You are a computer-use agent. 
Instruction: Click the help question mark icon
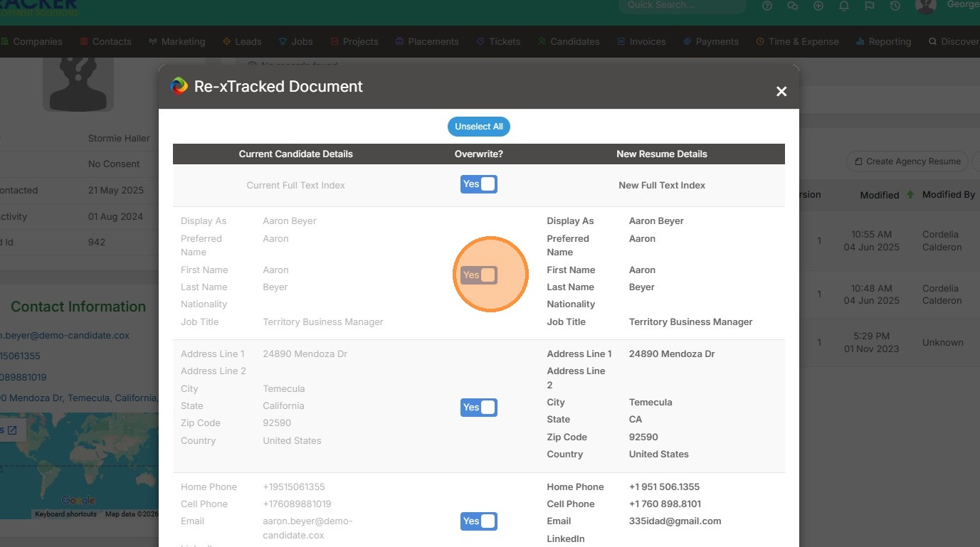(767, 6)
